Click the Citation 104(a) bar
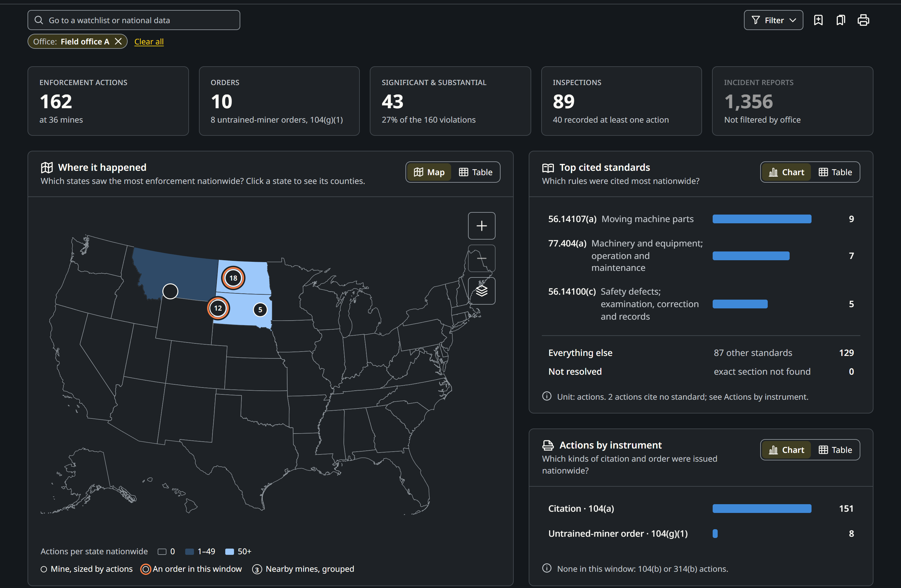This screenshot has height=588, width=901. [762, 509]
